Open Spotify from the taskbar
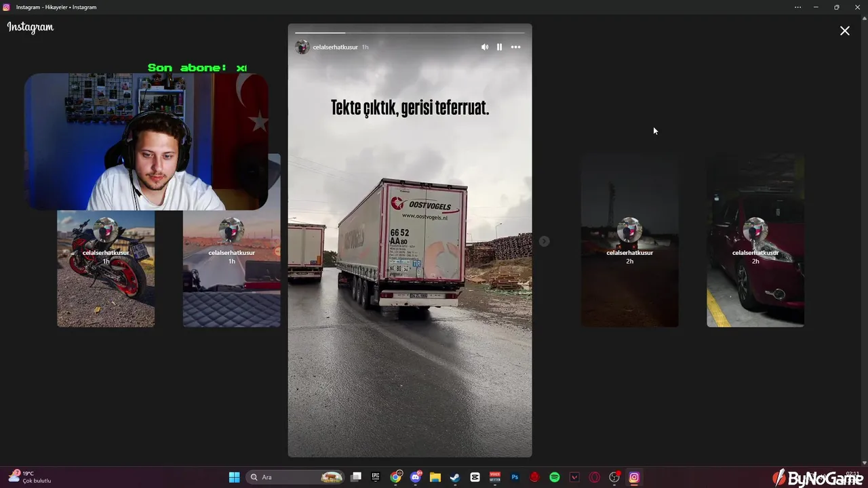Screen dimensions: 868x488 (554, 477)
